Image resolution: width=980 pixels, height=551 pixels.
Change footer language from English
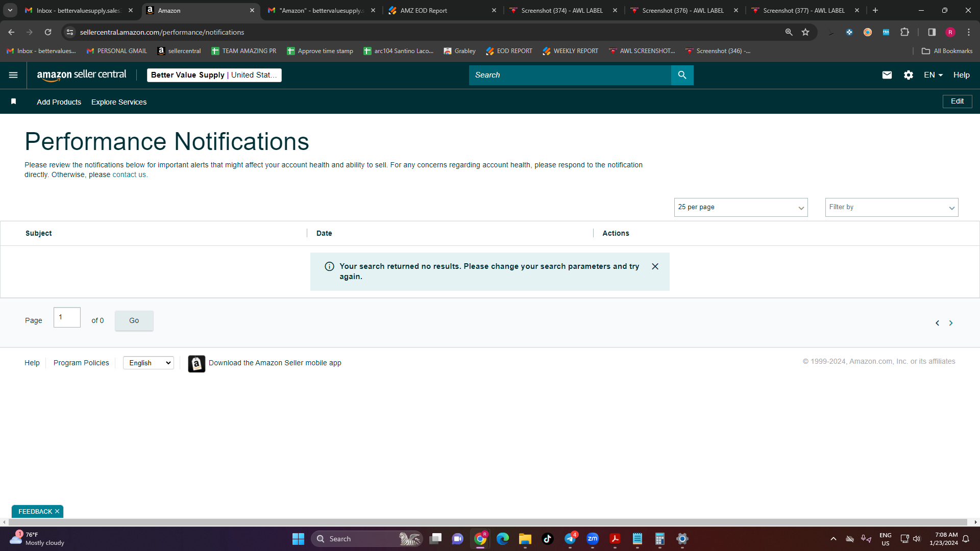[x=149, y=363]
